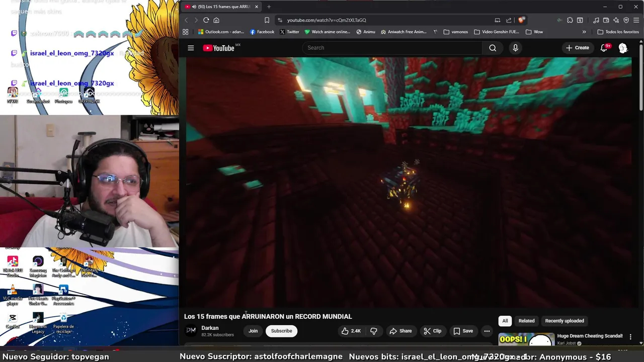644x362 pixels.
Task: Open the Aniwatch Free Anime bookmark
Action: 404,32
